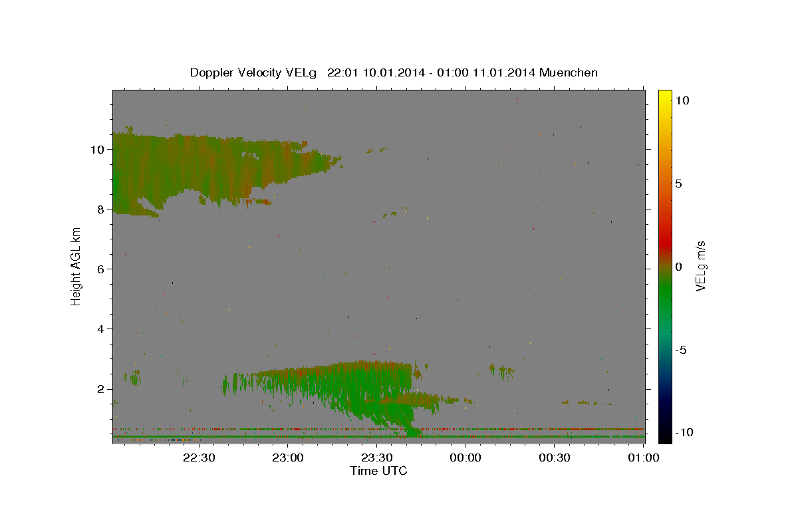Viewport: 798px width, 532px height.
Task: Click the colorbar value 0 label
Action: 678,267
